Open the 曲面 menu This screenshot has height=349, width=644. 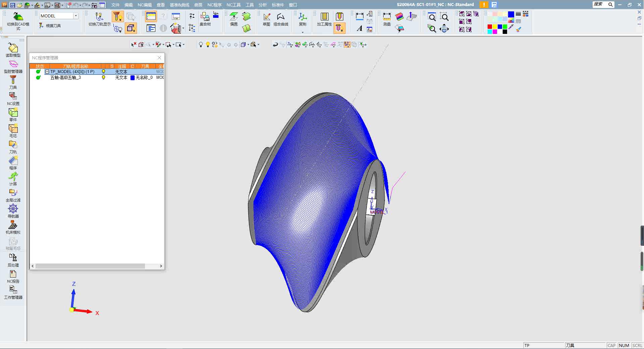click(198, 5)
